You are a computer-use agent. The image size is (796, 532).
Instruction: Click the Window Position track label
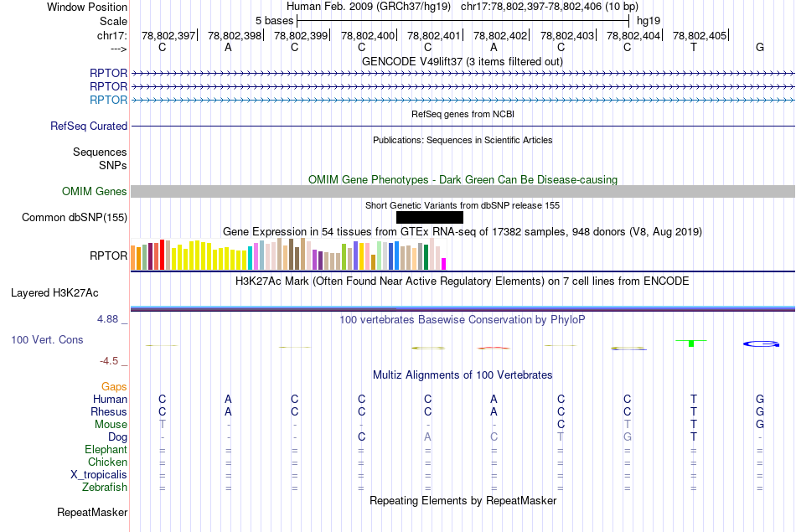[87, 7]
